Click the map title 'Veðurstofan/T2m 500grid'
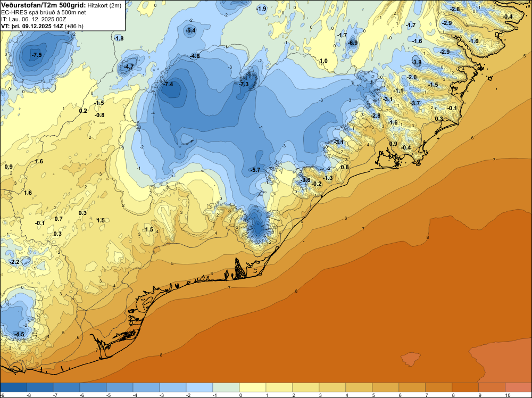The width and height of the screenshot is (532, 398). [43, 5]
